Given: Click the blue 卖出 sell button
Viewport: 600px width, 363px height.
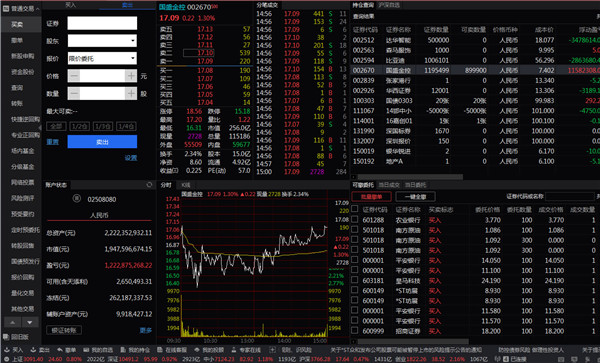Looking at the screenshot, I should (x=102, y=142).
